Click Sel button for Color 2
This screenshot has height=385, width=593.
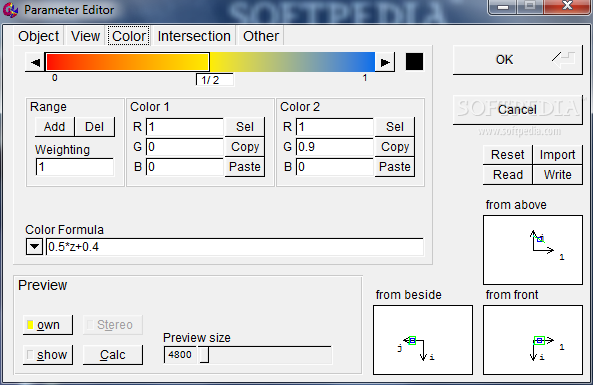point(395,127)
